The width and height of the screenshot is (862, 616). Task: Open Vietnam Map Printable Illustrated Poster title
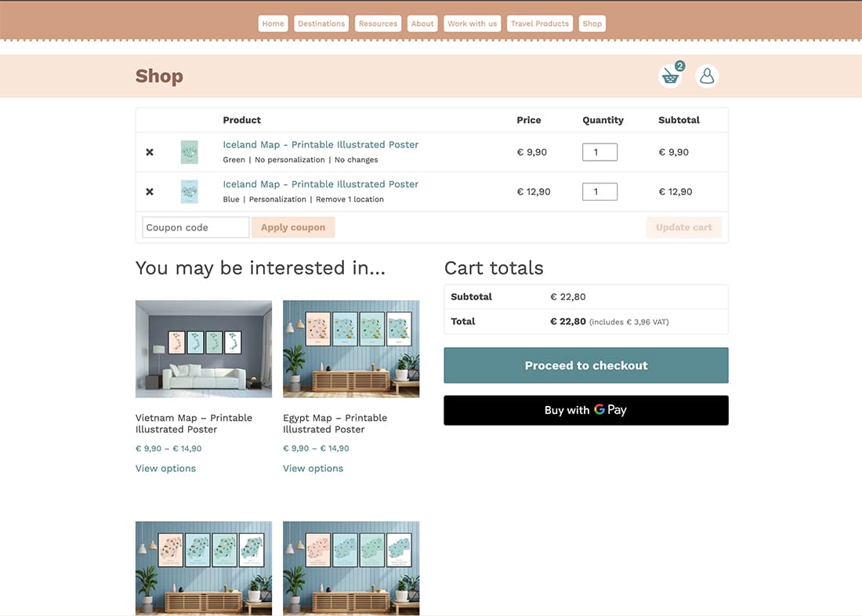pyautogui.click(x=194, y=423)
